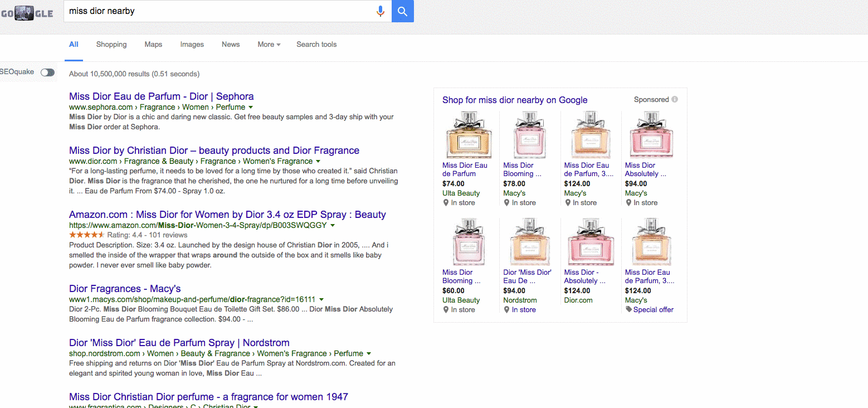The width and height of the screenshot is (868, 408).
Task: Click the Dior.com Absolutely perfume image
Action: point(591,242)
